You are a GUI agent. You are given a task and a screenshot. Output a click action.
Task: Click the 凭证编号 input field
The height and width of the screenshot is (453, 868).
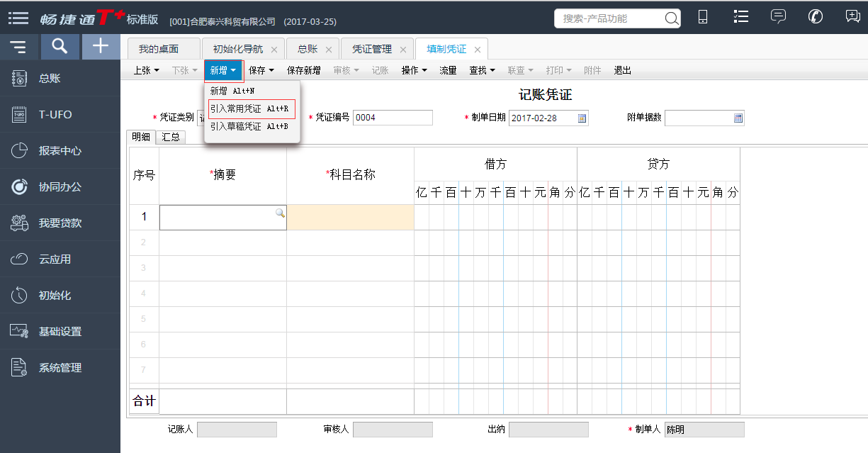[x=392, y=118]
